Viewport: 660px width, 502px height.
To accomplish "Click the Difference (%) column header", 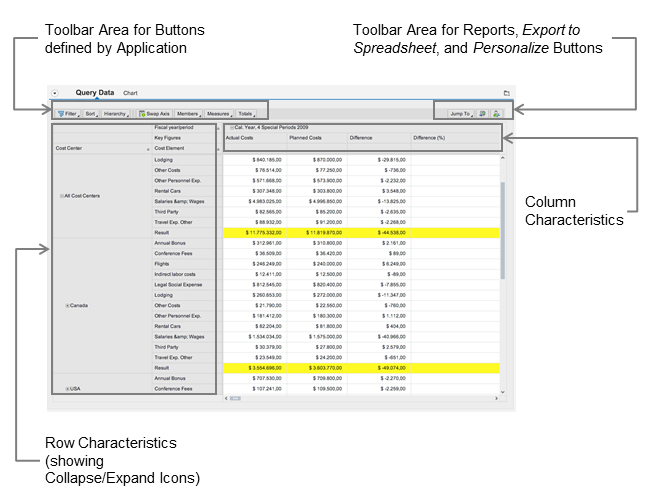I will tap(456, 138).
